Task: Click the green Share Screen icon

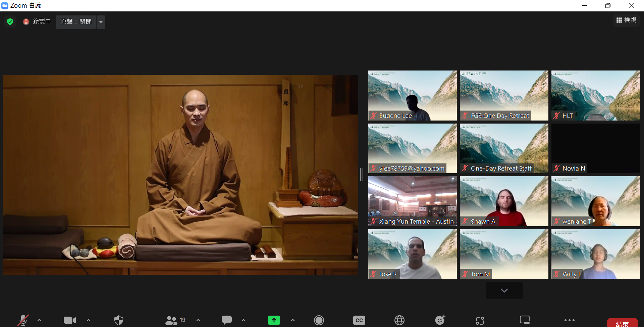Action: pos(274,320)
